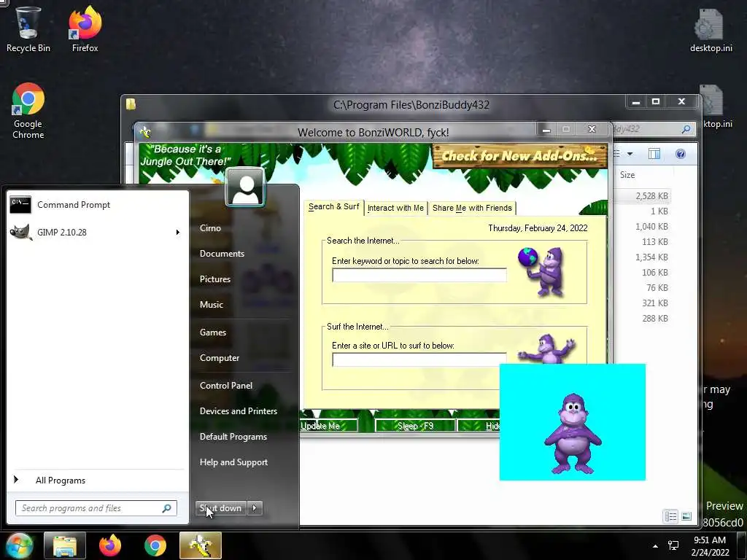
Task: Open Games from Start menu
Action: click(212, 332)
